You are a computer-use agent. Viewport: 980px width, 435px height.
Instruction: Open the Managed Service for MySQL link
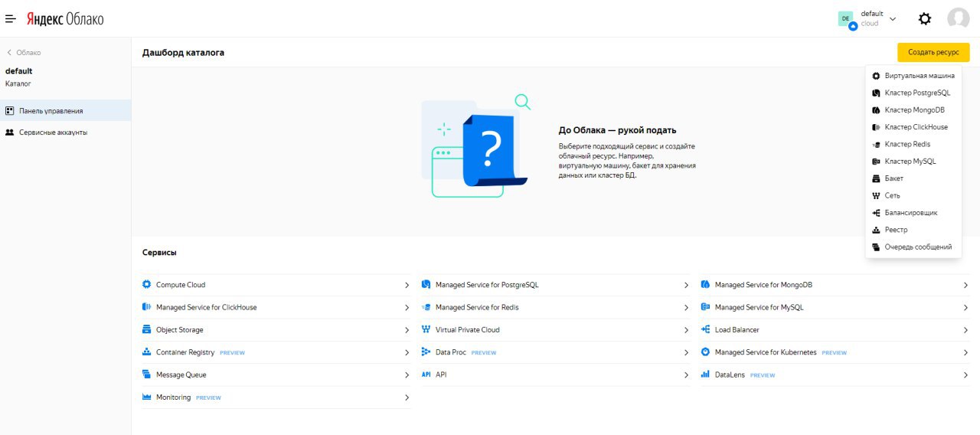coord(759,307)
